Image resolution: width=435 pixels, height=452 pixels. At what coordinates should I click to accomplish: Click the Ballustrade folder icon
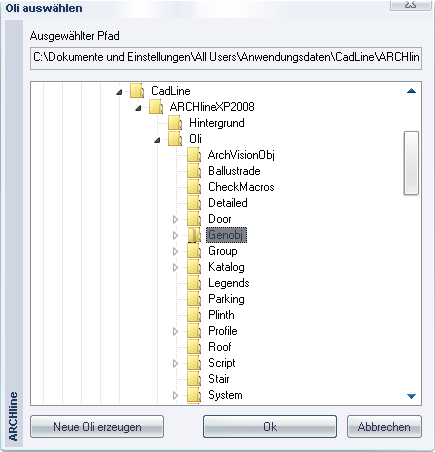[x=194, y=171]
